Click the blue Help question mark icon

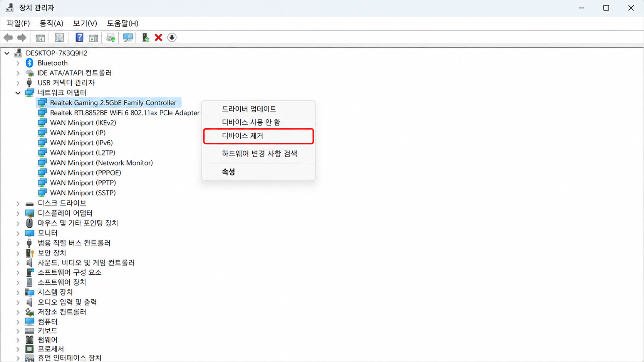point(79,37)
